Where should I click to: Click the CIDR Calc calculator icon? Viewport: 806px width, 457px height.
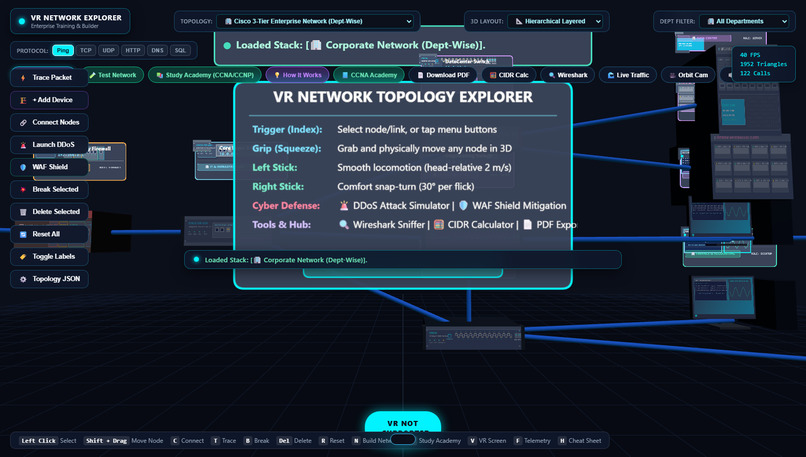coord(493,75)
